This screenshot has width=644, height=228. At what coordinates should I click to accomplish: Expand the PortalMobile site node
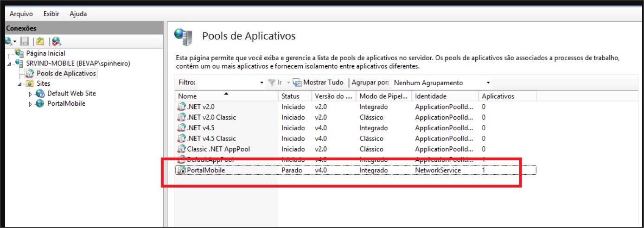pos(30,104)
